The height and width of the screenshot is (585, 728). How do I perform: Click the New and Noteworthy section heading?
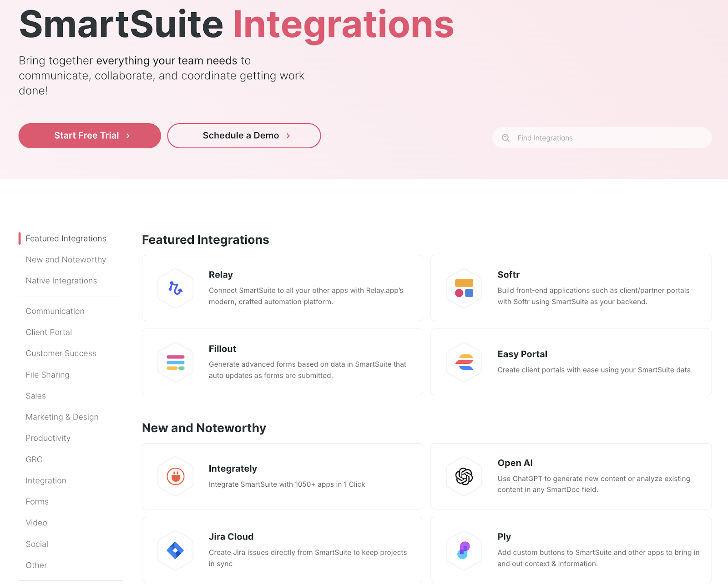pos(204,428)
